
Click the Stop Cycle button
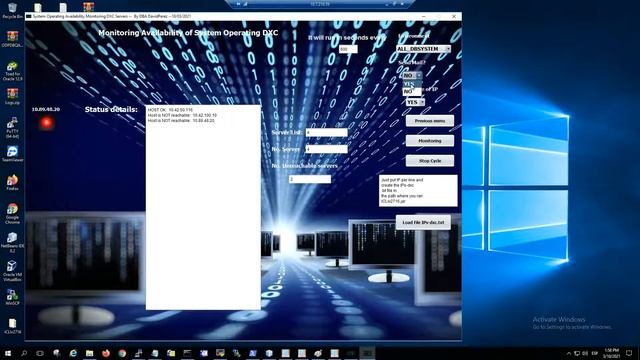tap(430, 161)
